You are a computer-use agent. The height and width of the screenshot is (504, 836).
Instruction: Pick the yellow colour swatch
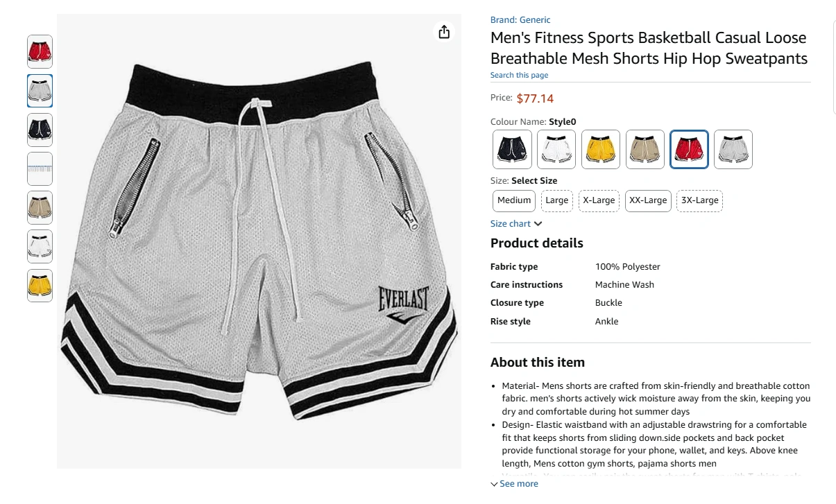click(601, 149)
